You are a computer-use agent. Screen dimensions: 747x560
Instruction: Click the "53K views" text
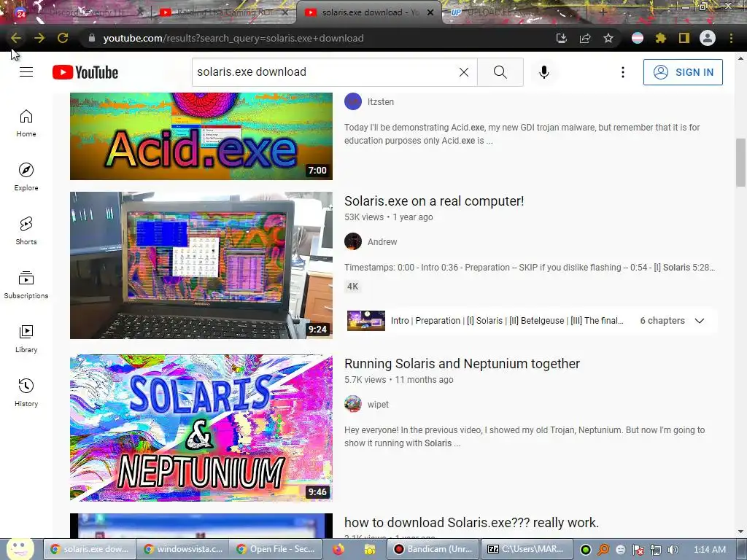364,217
